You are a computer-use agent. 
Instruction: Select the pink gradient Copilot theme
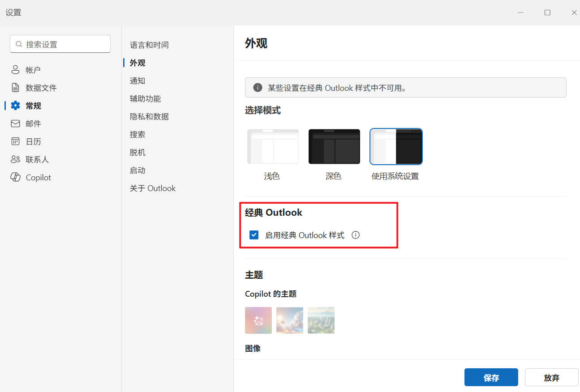click(258, 320)
